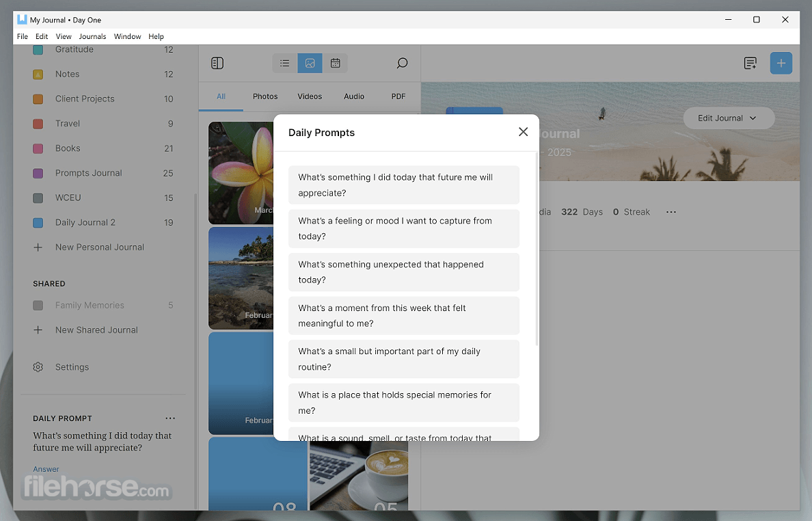
Task: Switch to the Videos tab
Action: (310, 96)
